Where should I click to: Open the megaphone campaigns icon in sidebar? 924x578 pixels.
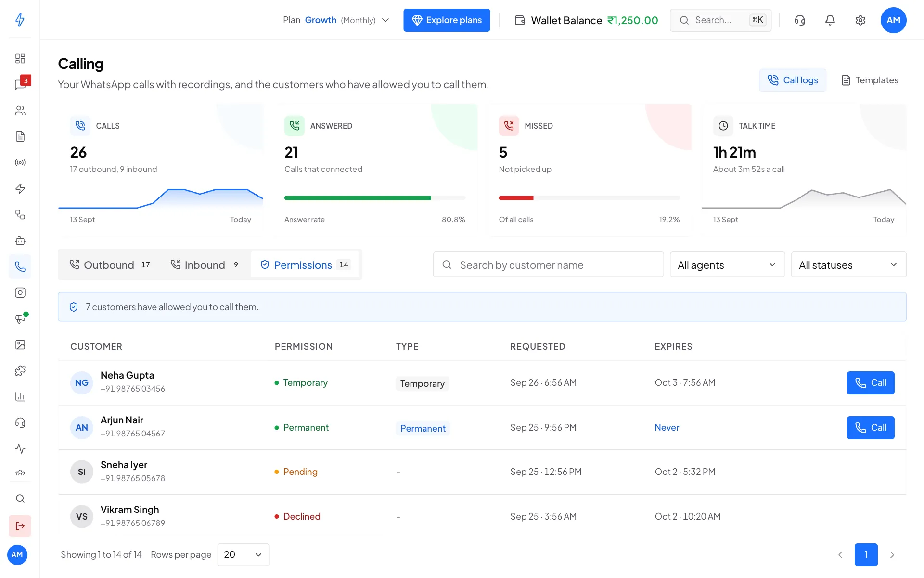20,318
